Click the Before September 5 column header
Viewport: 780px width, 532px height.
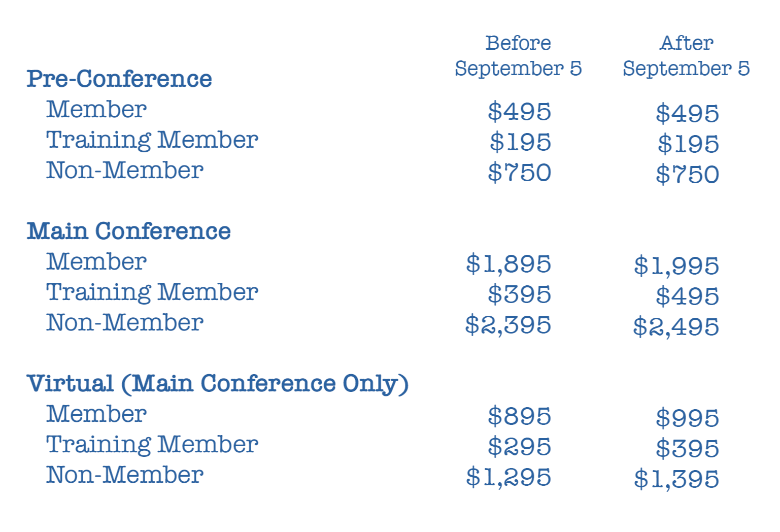click(x=518, y=56)
